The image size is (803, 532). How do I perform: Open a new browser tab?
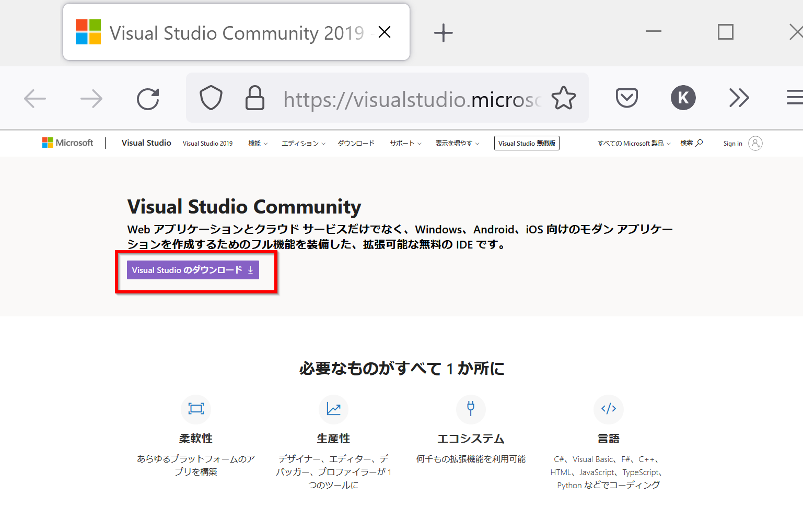(x=444, y=33)
